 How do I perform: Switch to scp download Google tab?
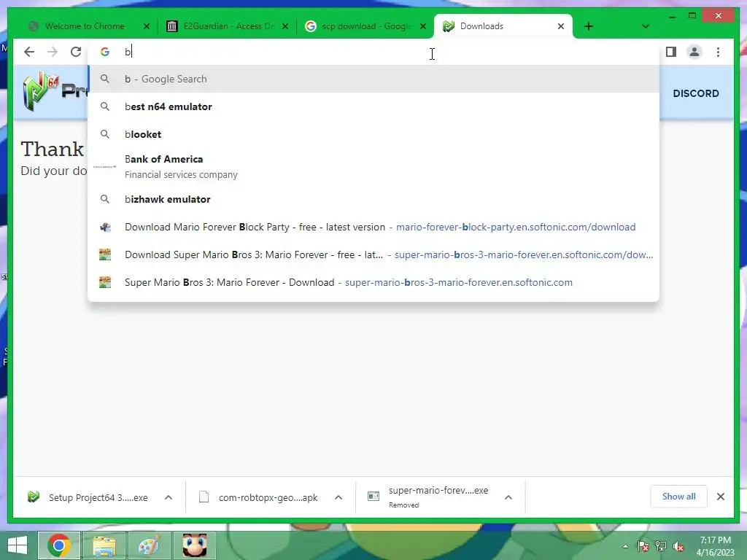click(366, 26)
